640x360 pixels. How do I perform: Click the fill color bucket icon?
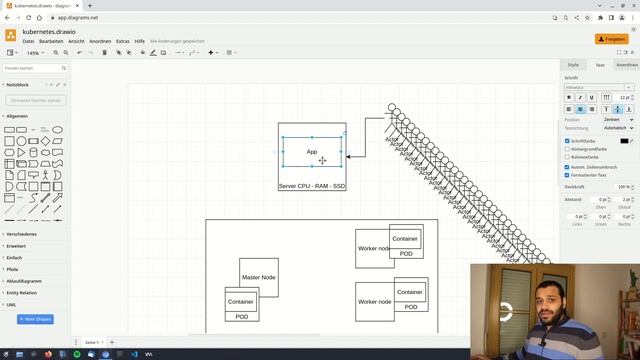[142, 53]
